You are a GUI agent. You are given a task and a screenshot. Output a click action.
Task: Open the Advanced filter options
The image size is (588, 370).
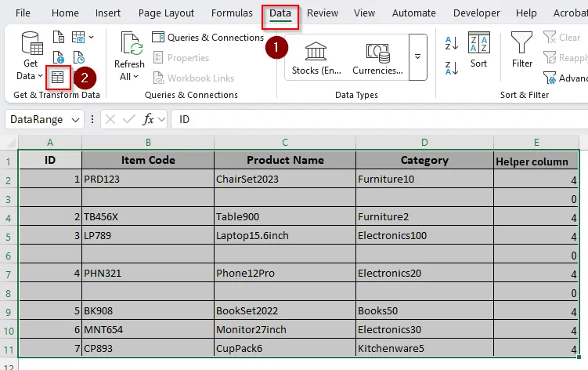tap(565, 78)
